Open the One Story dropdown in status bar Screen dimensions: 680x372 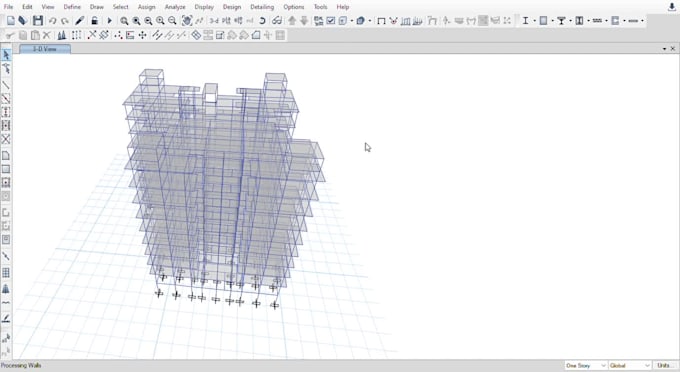(x=586, y=365)
